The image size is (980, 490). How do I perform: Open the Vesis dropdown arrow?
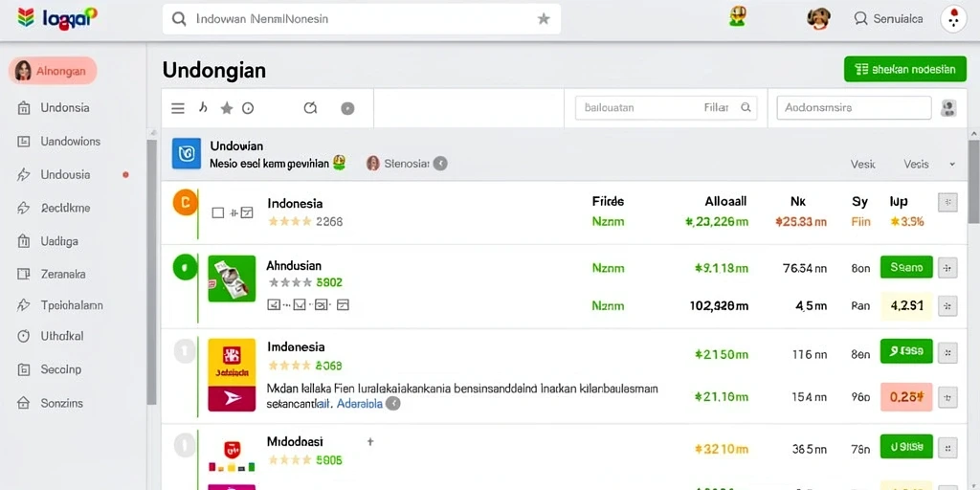952,165
